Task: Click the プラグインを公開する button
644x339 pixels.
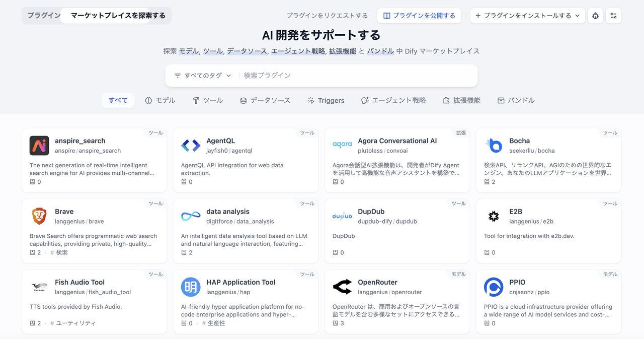Action: 419,16
